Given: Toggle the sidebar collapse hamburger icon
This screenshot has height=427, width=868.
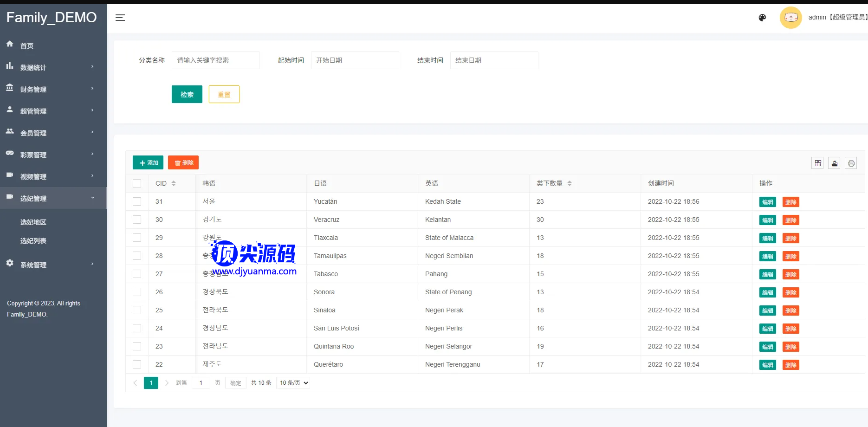Looking at the screenshot, I should (x=120, y=18).
